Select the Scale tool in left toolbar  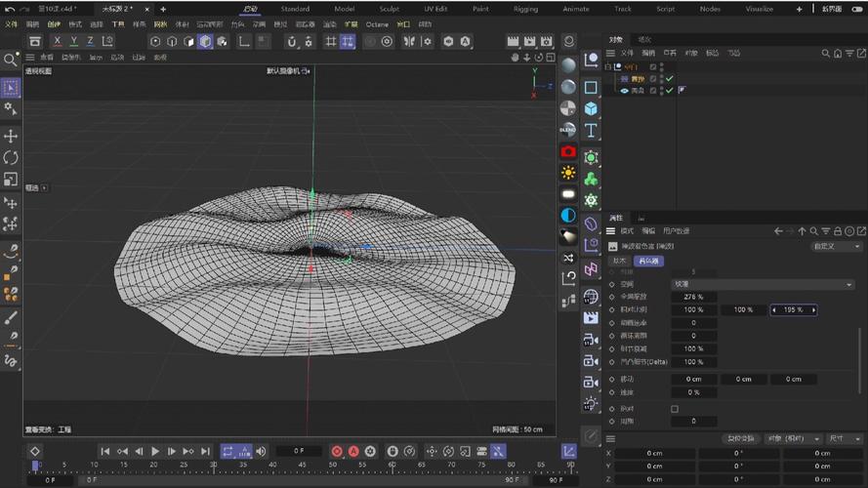[11, 180]
